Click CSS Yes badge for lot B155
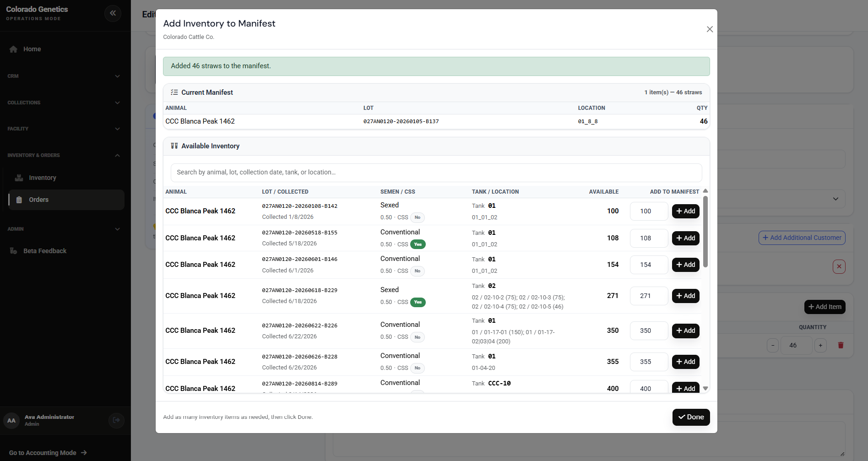This screenshot has height=461, width=868. coord(418,244)
